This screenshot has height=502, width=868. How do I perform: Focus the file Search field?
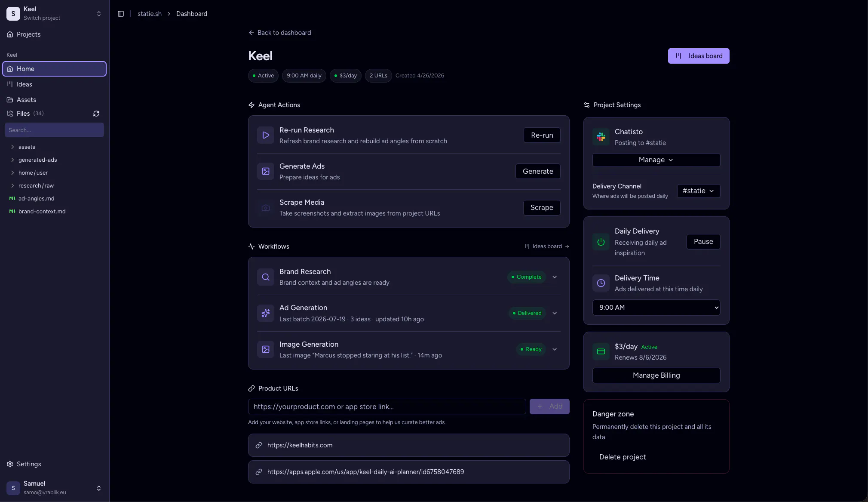[54, 130]
